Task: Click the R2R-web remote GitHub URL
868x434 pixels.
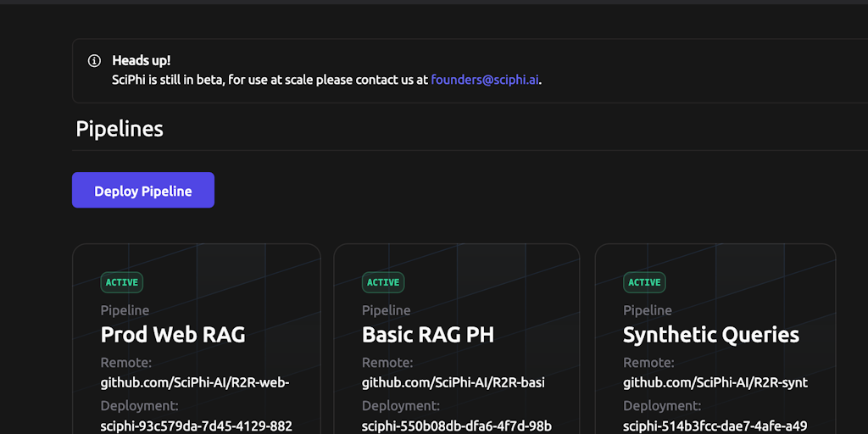Action: pyautogui.click(x=195, y=382)
